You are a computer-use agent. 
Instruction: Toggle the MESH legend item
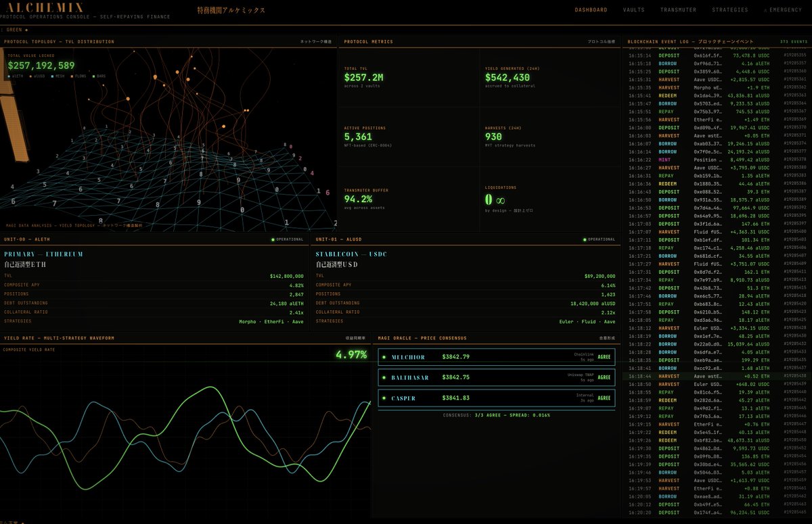click(60, 76)
